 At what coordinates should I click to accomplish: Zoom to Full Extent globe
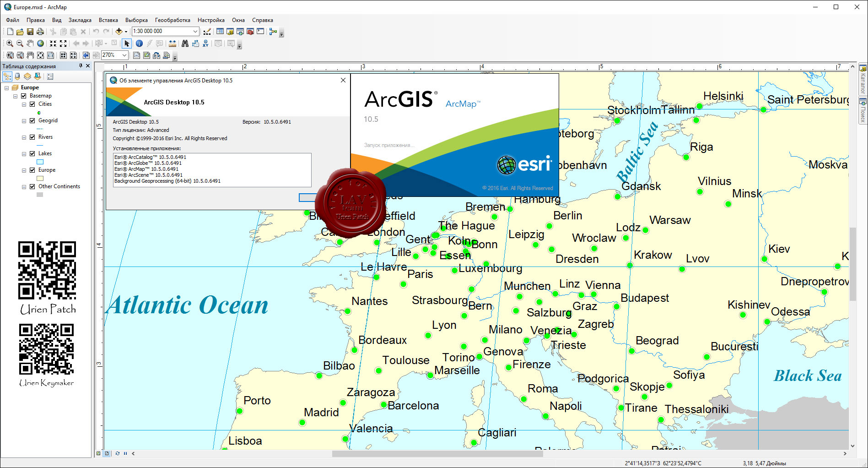coord(41,44)
